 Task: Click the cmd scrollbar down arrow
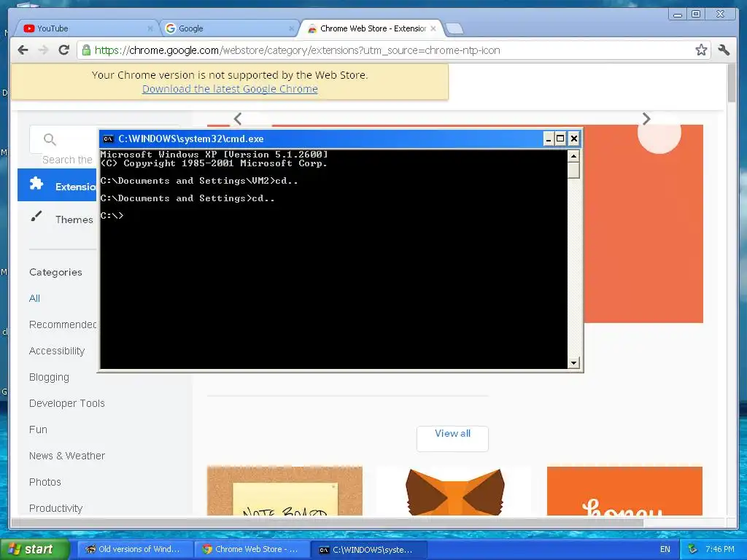click(x=573, y=363)
